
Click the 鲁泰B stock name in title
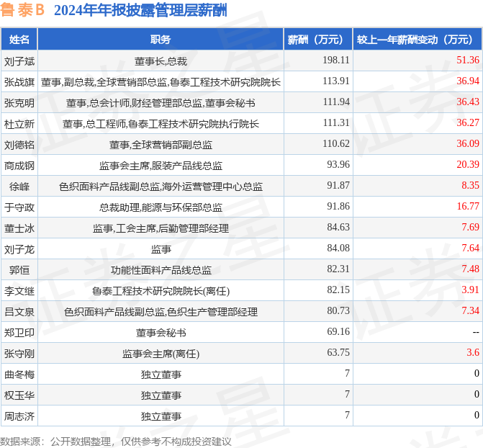point(22,10)
